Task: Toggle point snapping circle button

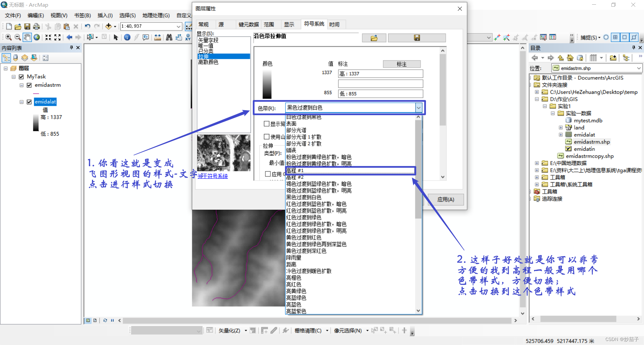Action: click(606, 37)
